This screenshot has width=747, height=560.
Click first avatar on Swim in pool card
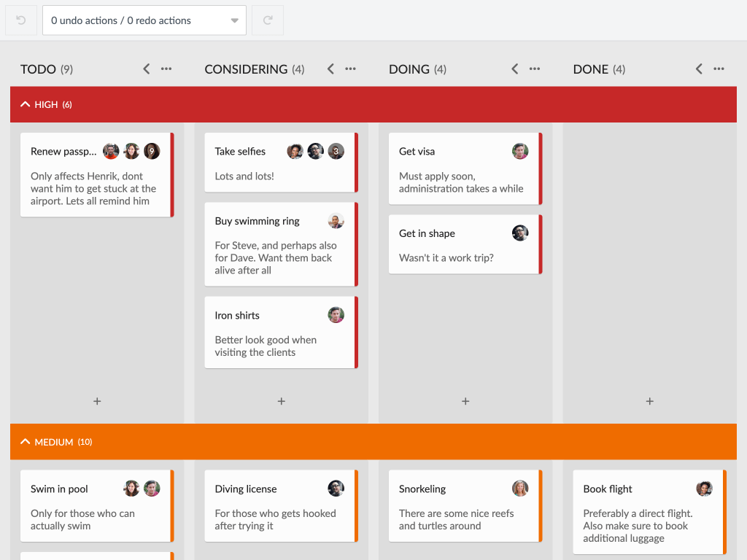(x=131, y=489)
